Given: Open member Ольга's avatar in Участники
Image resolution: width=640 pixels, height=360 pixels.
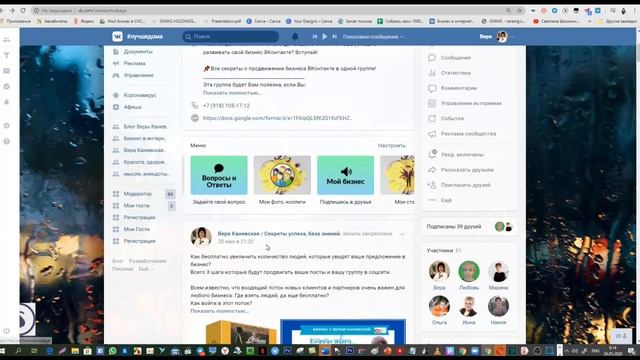Looking at the screenshot, I should pos(439,306).
